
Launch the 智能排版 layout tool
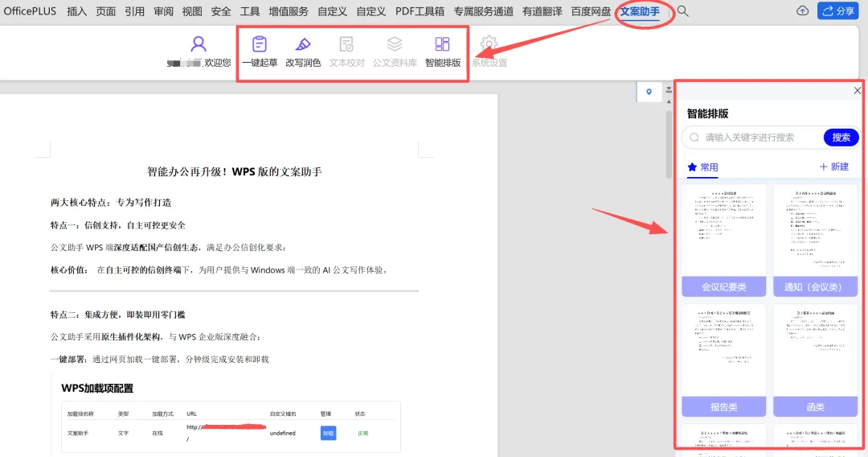[x=442, y=52]
